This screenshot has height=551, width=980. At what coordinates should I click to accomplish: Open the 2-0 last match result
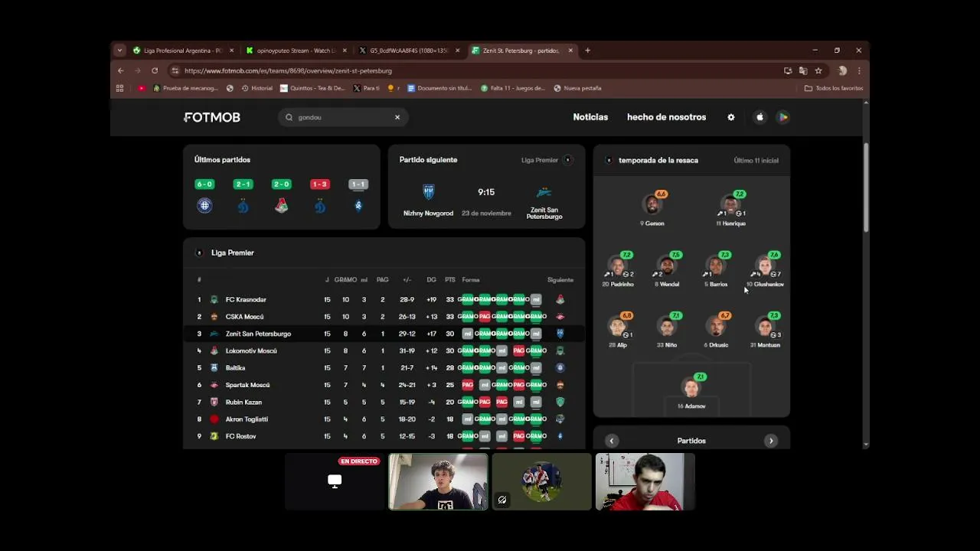tap(282, 184)
